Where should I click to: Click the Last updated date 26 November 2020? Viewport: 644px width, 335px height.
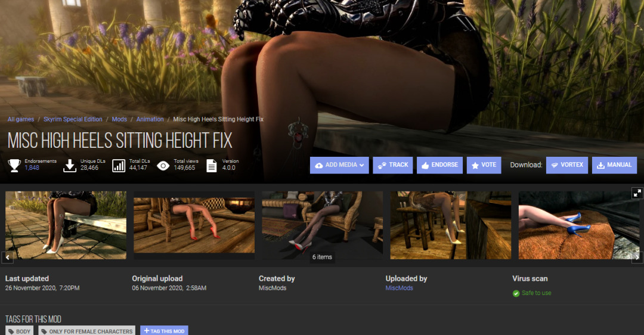point(42,288)
